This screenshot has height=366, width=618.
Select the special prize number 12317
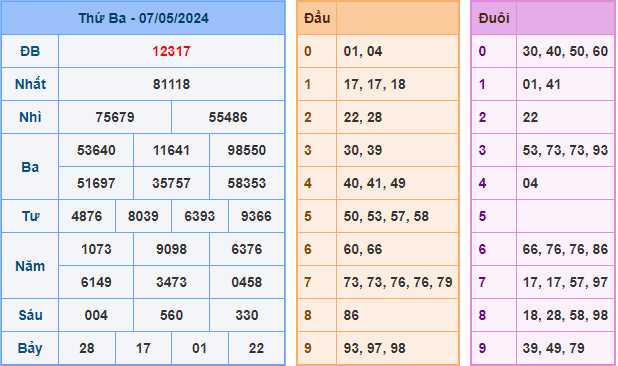171,51
